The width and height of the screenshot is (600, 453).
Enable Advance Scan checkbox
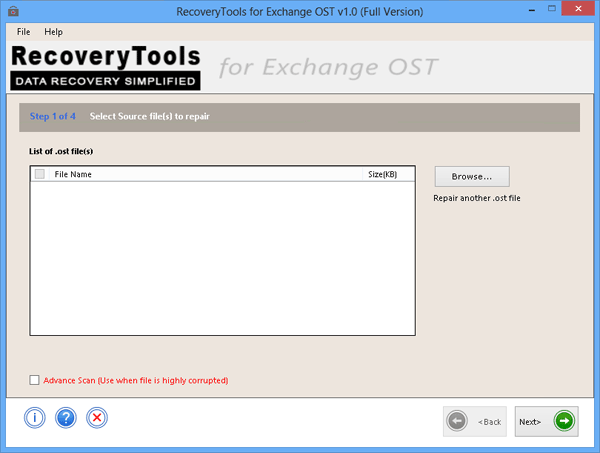tap(34, 380)
